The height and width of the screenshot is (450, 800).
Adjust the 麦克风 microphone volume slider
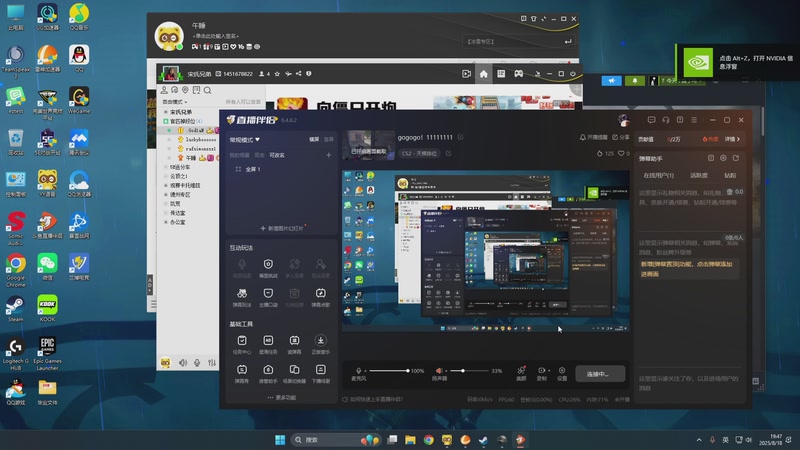389,371
